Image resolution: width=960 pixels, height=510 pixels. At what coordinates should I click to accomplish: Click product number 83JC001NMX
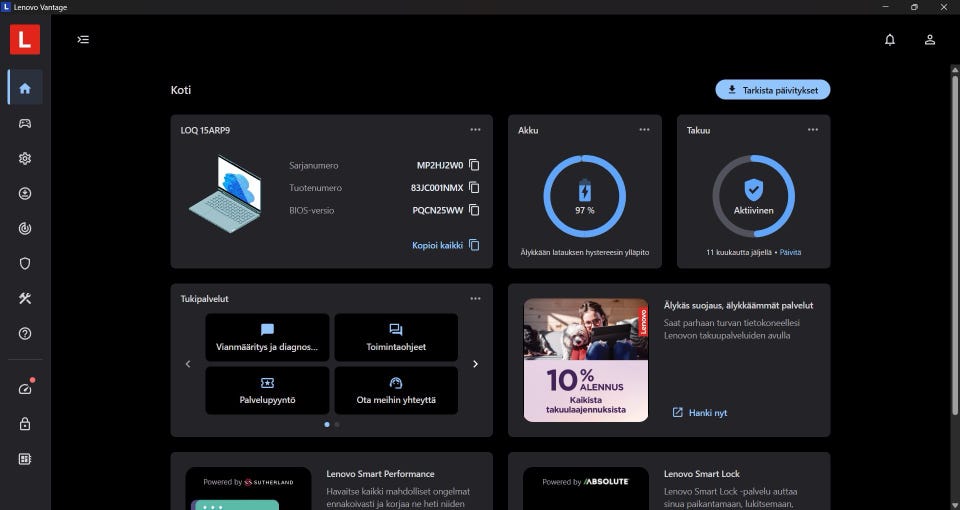tap(437, 188)
